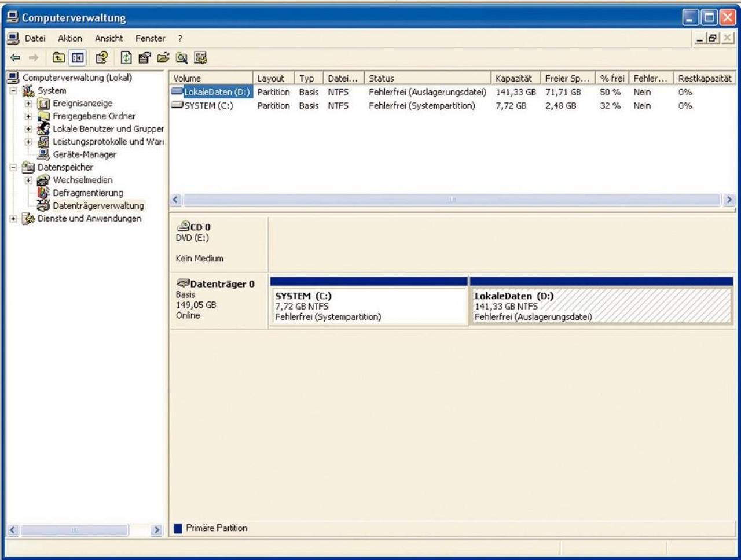Sort by the Kapazität column header
This screenshot has height=560, width=741.
(x=515, y=78)
